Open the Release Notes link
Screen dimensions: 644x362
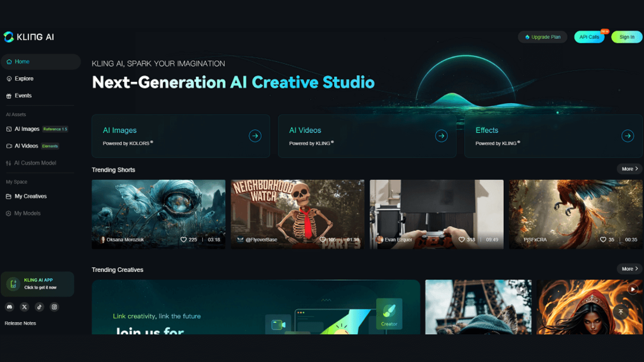[x=21, y=323]
